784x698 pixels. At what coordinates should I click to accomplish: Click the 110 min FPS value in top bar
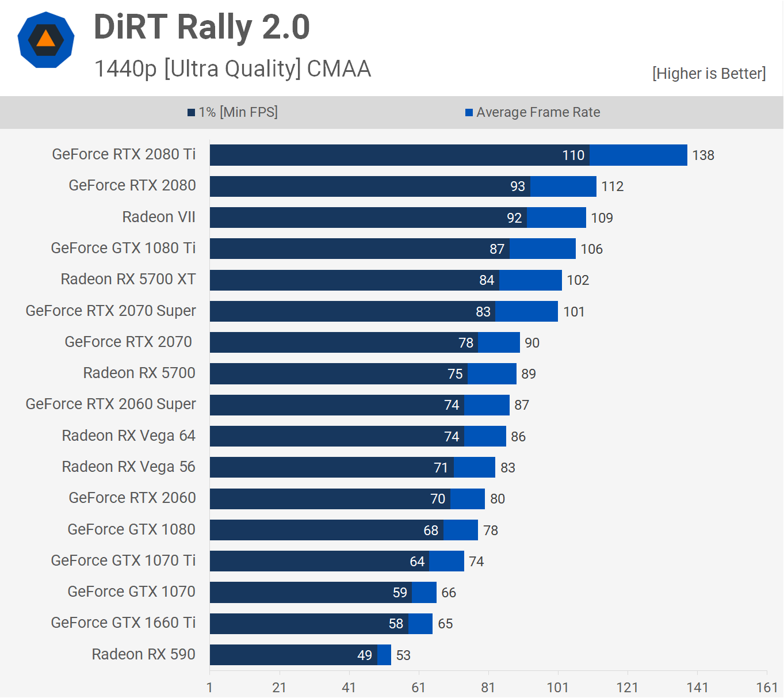[x=573, y=155]
